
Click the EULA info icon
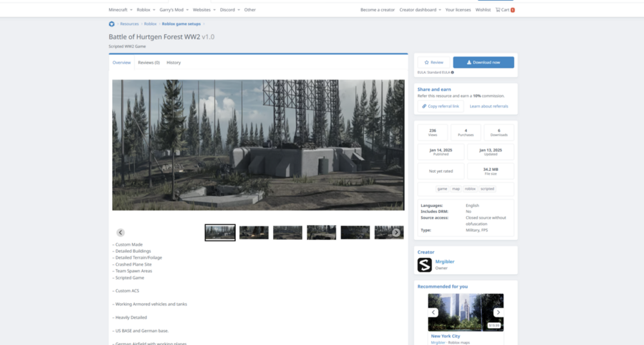pyautogui.click(x=452, y=72)
